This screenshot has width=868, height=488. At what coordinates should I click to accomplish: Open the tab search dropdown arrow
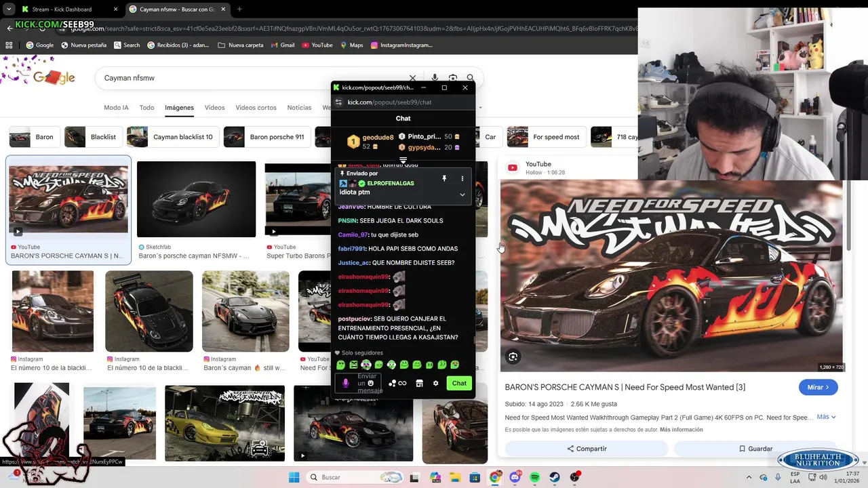(x=8, y=9)
